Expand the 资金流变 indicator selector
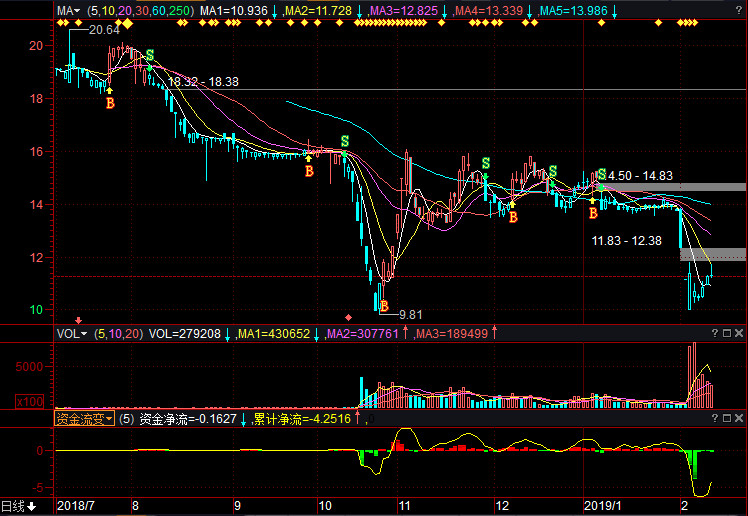The height and width of the screenshot is (516, 748). click(x=84, y=420)
